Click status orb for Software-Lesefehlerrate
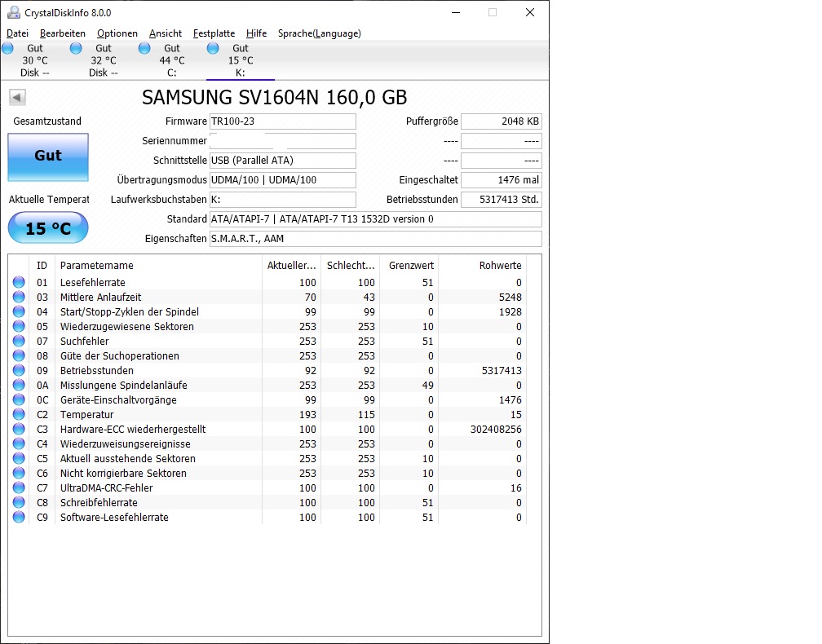Screen dimensions: 822x644 coord(19,517)
